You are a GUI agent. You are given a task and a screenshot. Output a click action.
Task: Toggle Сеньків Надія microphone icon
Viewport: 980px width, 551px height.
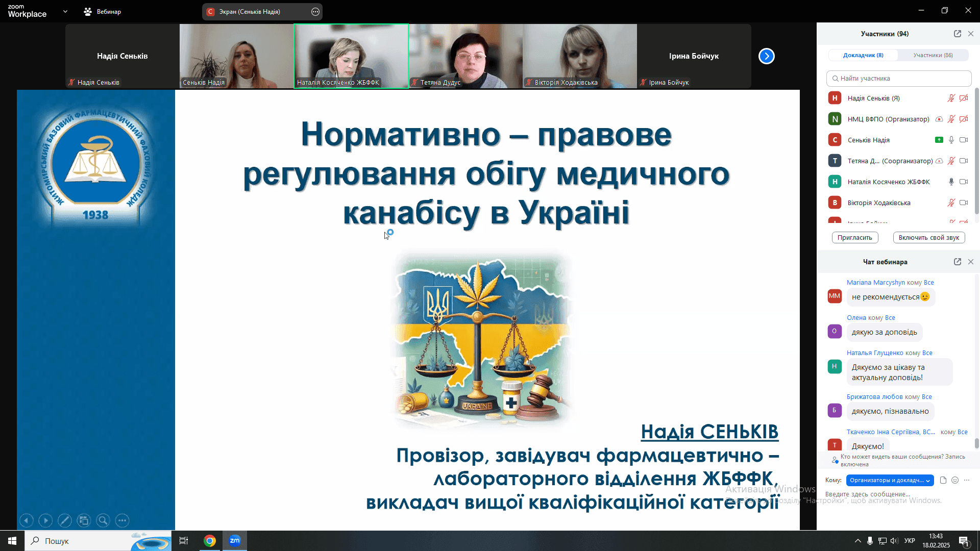(x=951, y=140)
